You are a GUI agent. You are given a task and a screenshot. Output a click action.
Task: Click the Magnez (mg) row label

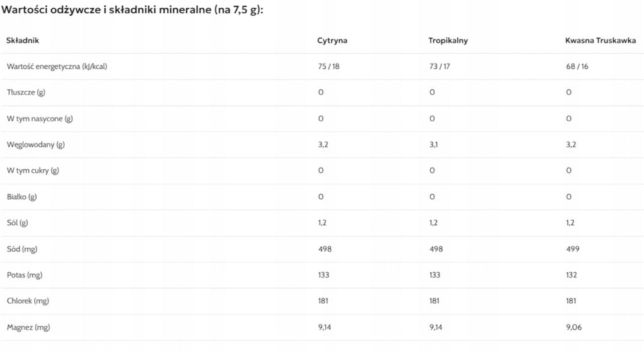(x=28, y=328)
